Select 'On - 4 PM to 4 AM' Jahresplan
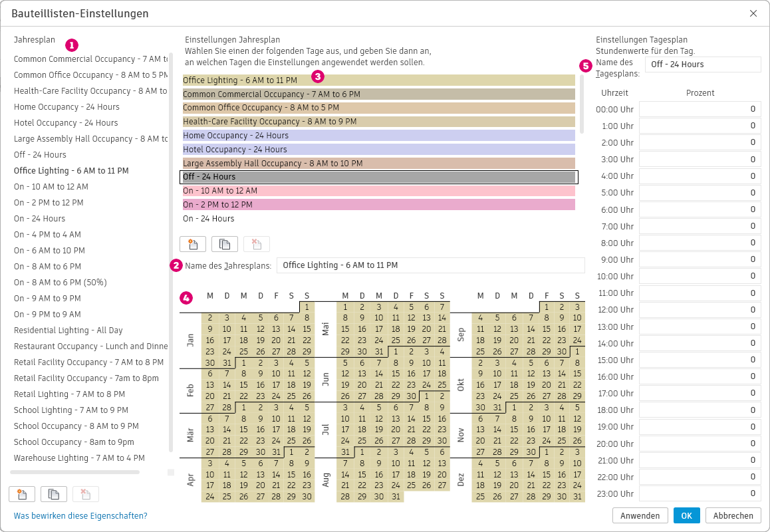770x532 pixels. coord(47,234)
